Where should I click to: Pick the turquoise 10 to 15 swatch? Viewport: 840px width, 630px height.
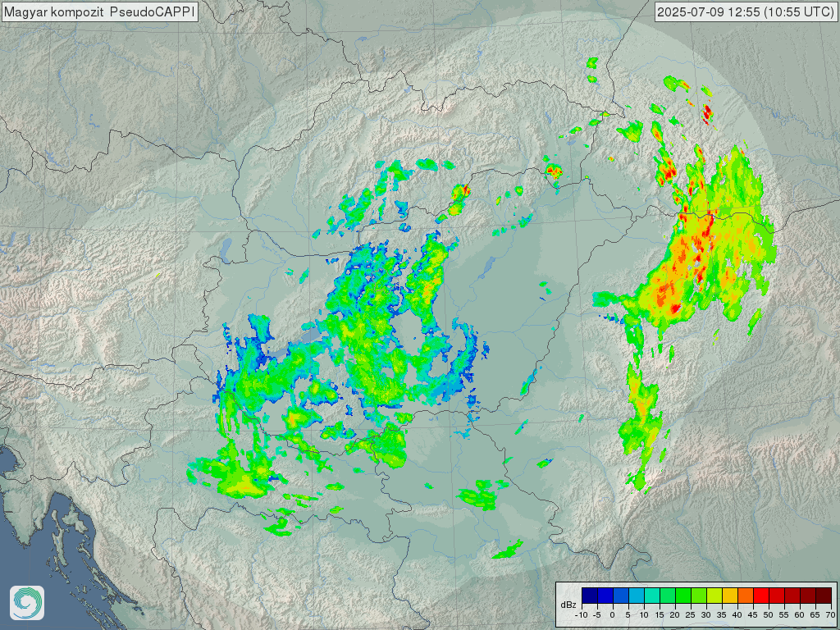652,596
